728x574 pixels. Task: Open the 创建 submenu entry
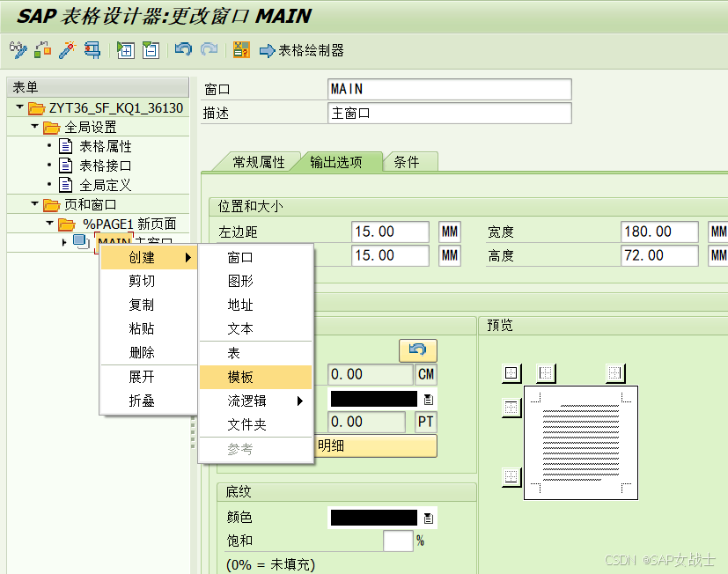pyautogui.click(x=149, y=257)
